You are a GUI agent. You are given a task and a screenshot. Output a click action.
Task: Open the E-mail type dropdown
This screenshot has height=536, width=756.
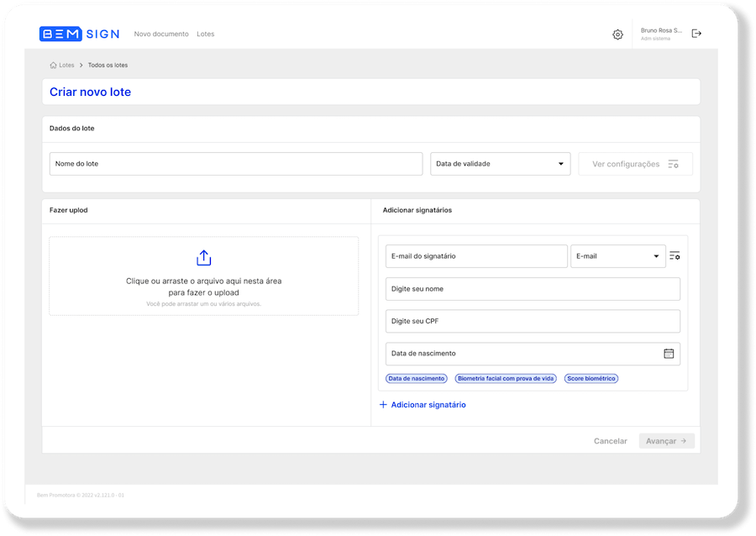pyautogui.click(x=617, y=256)
